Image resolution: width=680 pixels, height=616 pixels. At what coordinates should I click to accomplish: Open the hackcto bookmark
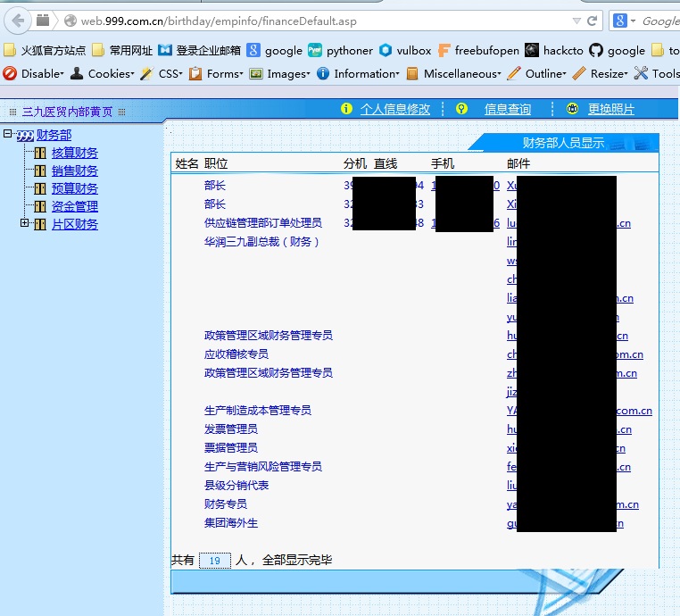click(x=554, y=51)
